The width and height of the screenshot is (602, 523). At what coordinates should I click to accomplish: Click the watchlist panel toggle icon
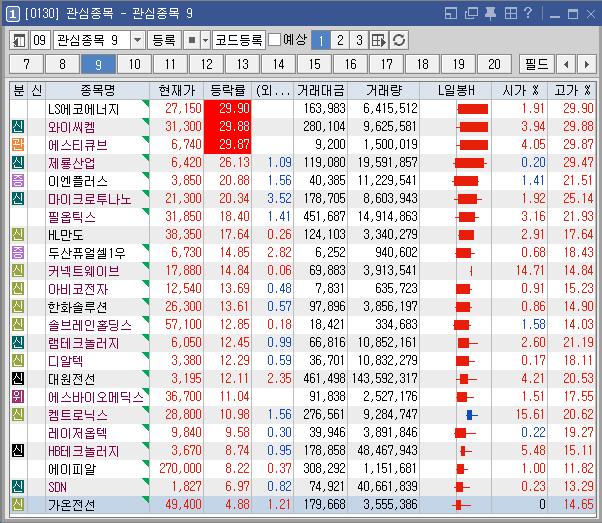[x=18, y=40]
